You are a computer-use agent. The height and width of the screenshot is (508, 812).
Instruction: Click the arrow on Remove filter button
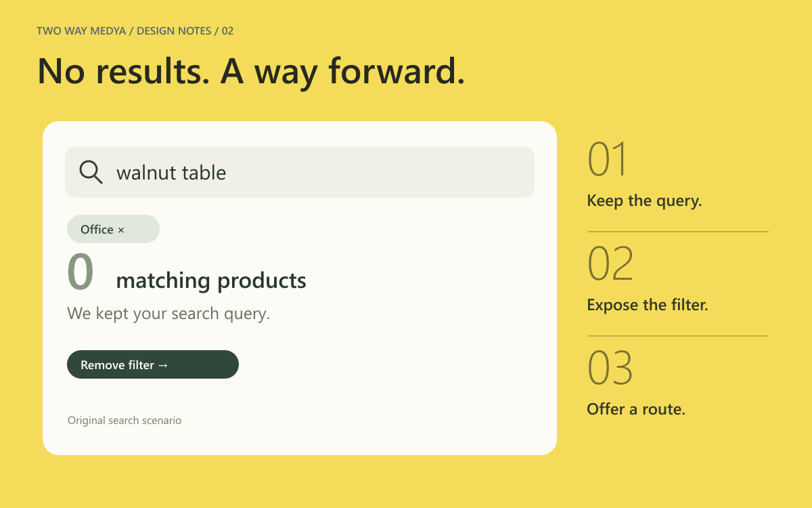(x=162, y=365)
